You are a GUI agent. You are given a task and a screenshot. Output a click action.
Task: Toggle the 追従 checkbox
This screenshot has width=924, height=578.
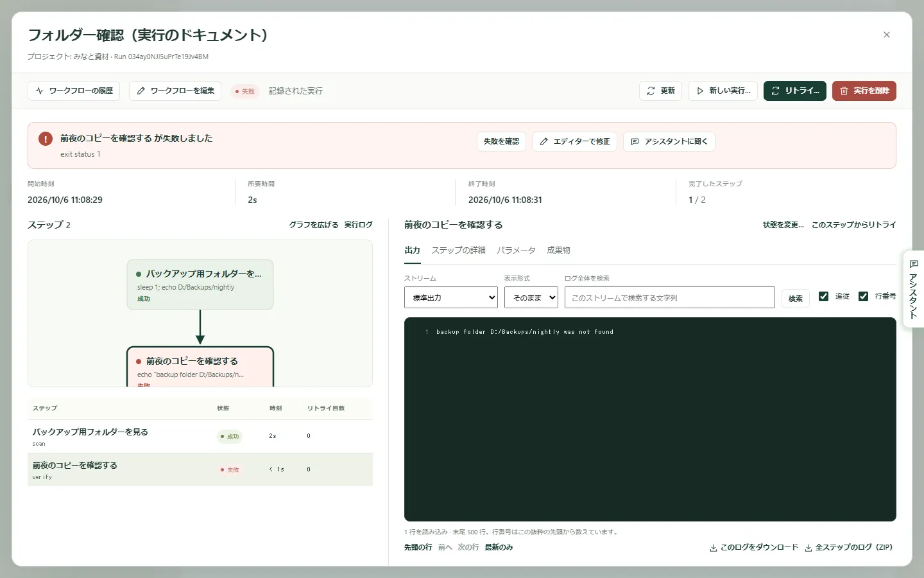pyautogui.click(x=824, y=296)
